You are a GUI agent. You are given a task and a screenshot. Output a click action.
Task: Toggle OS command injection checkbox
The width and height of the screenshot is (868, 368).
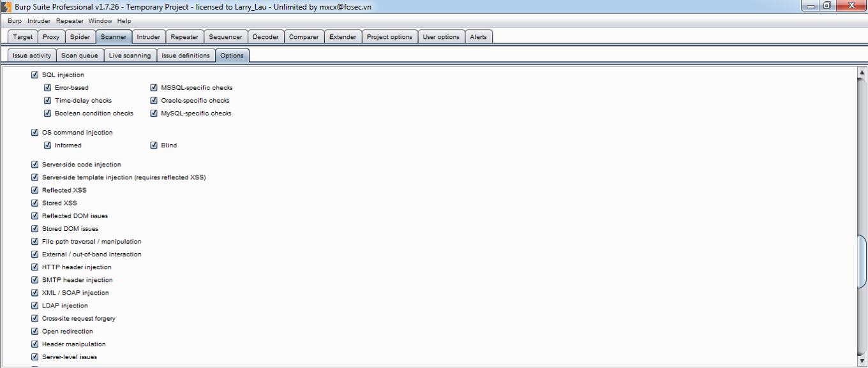[x=35, y=133]
